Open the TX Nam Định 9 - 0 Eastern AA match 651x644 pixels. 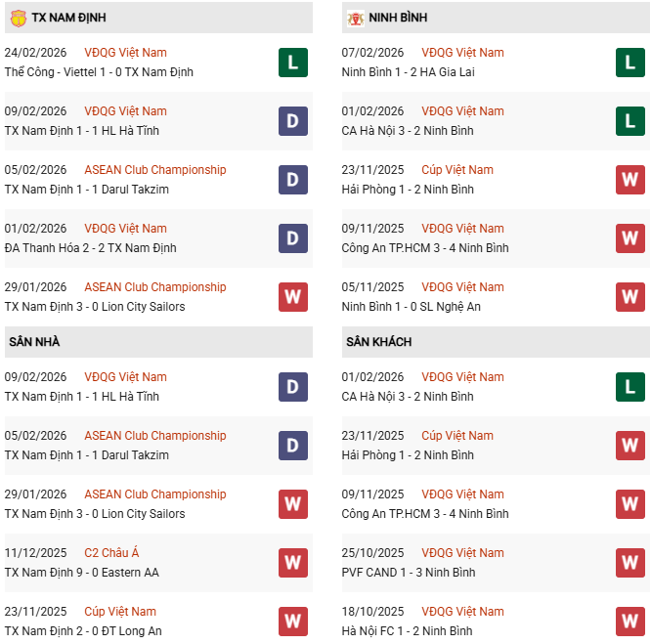tap(81, 573)
